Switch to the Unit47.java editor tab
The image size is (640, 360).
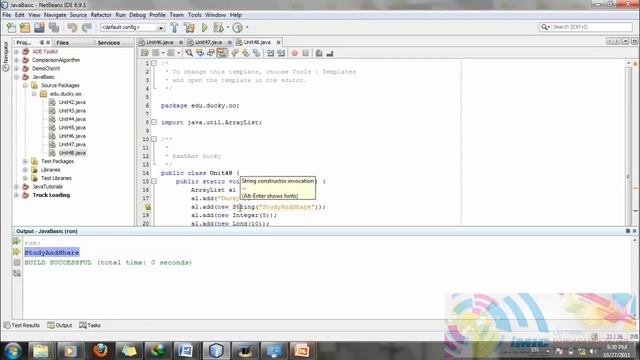click(x=208, y=42)
